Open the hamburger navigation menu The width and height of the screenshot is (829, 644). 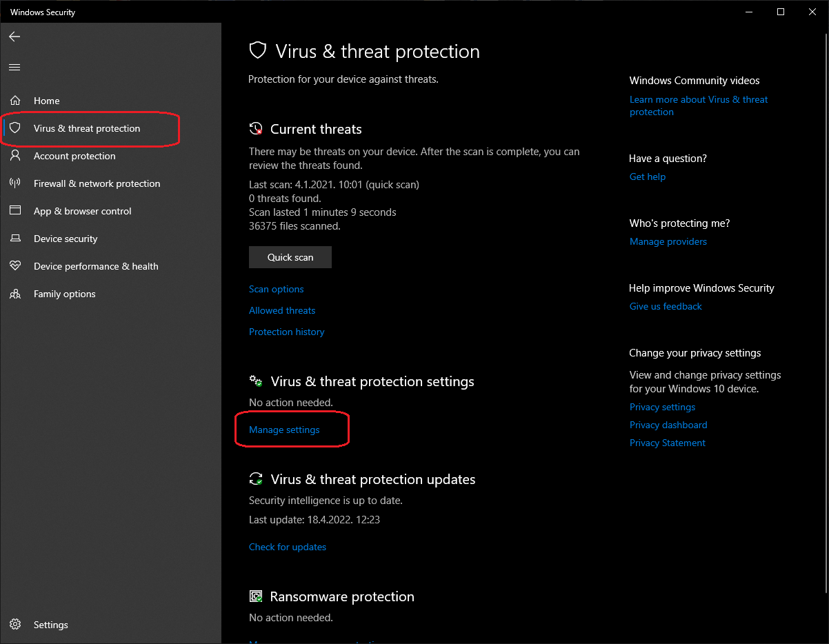(x=14, y=67)
